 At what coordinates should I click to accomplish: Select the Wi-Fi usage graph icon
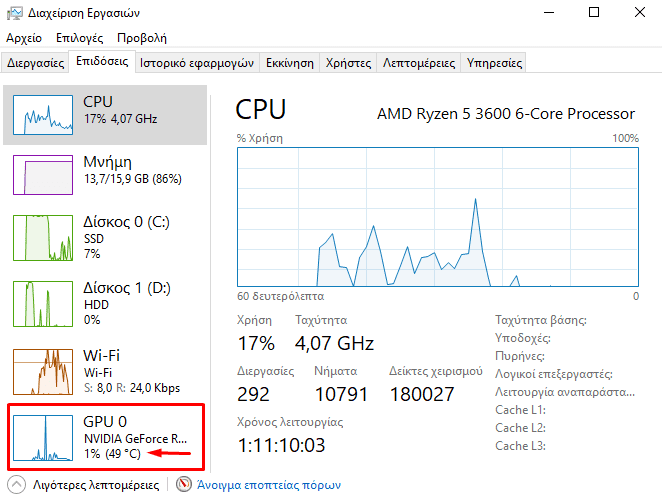[43, 370]
